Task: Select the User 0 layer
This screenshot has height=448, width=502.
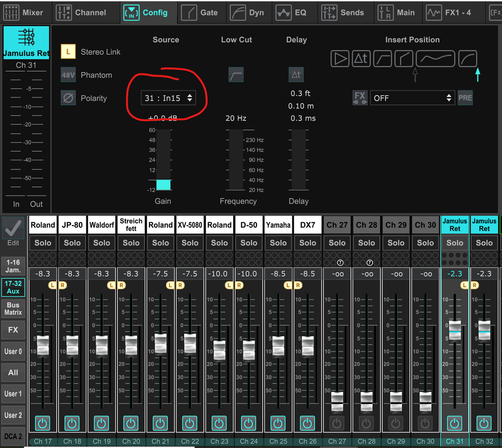Action: click(13, 351)
